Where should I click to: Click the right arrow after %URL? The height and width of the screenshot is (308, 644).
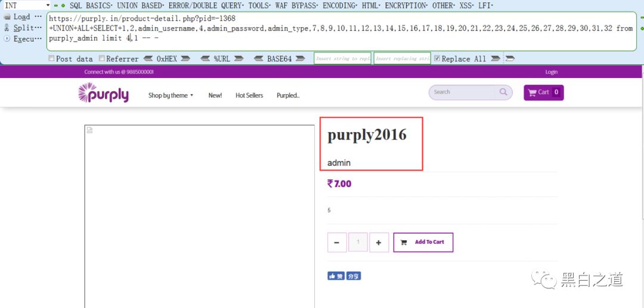coord(239,58)
